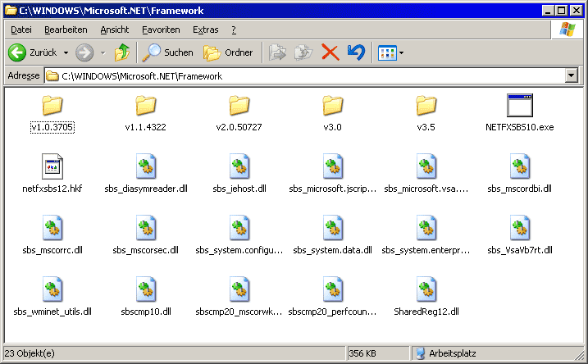Select sbs_VsaVb7rt.dll file

520,235
